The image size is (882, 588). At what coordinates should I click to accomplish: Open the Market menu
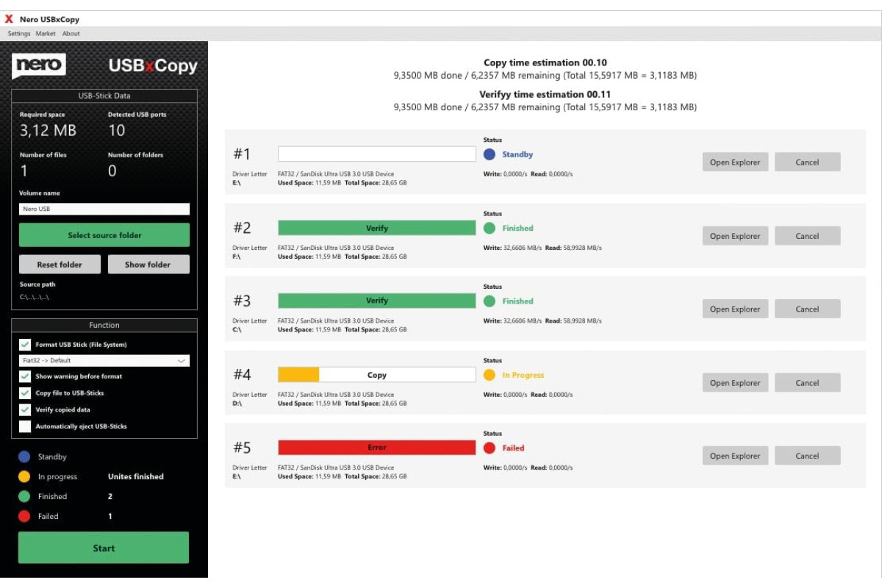click(x=46, y=34)
